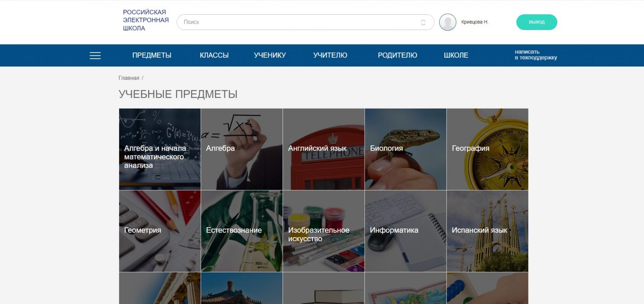Open the Геометрия subject tile
644x304 pixels.
coord(160,231)
